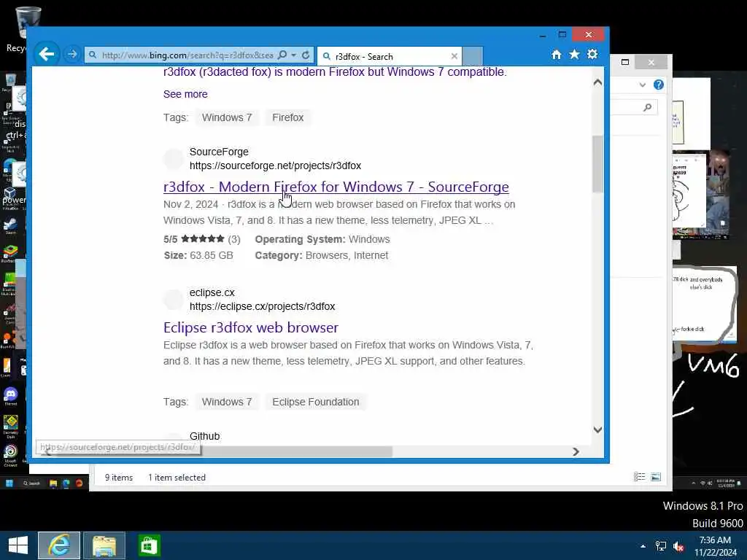Show hidden tray icons arrow
Viewport: 747px width, 560px height.
tap(643, 546)
